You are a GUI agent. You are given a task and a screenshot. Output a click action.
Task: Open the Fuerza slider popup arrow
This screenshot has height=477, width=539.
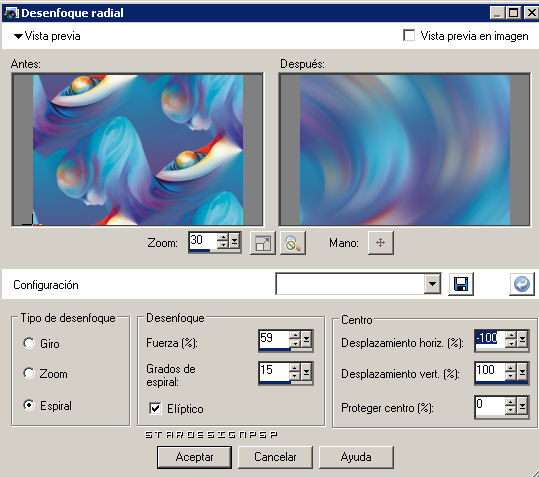tap(306, 340)
